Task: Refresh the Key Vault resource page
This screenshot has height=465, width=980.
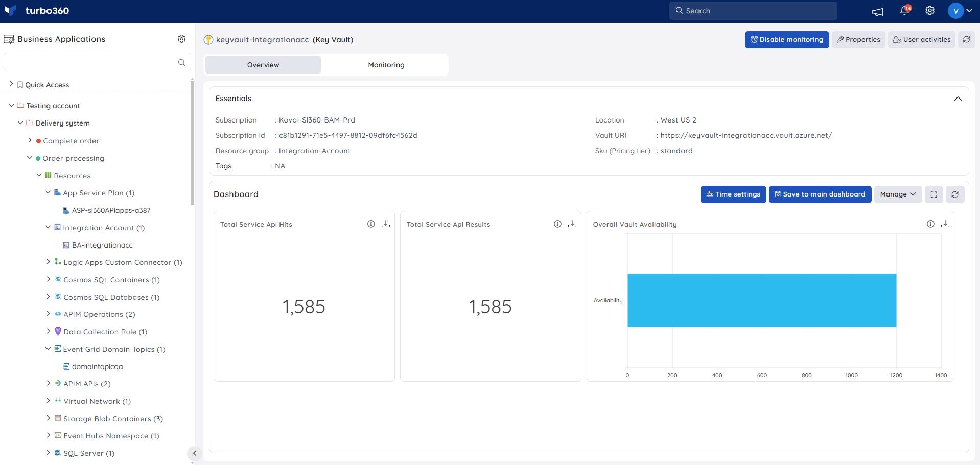Action: 966,39
